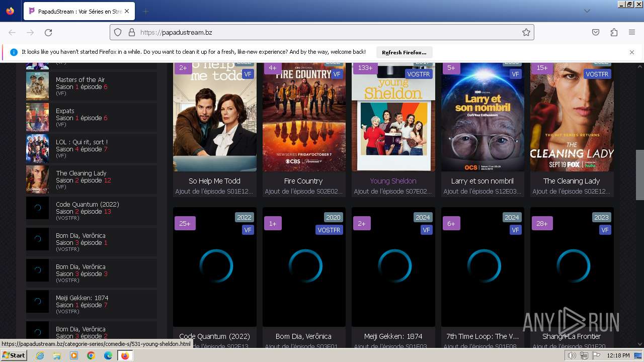Dismiss the Firefox notification bar
The height and width of the screenshot is (362, 644).
[632, 52]
